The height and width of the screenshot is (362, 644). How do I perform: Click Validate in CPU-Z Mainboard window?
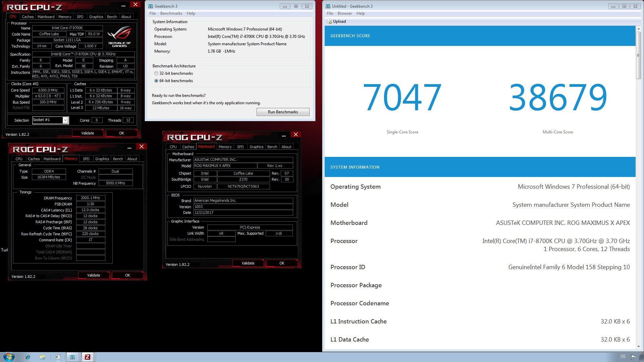tap(248, 263)
